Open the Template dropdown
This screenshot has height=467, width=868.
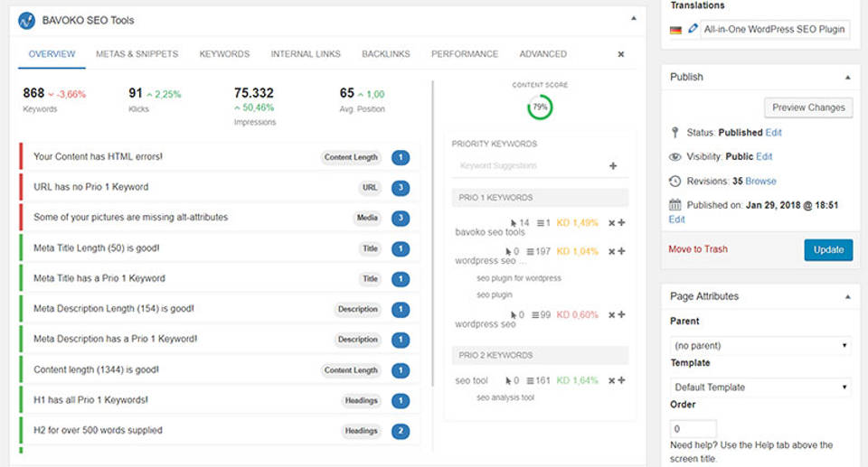pos(761,387)
